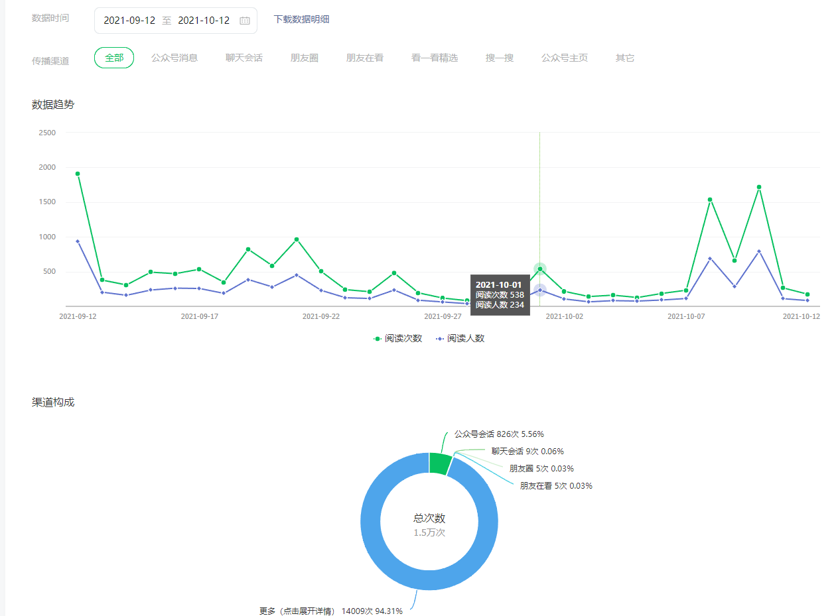Viewport: 840px width, 616px height.
Task: Toggle 阅读人数 series in chart legend
Action: click(460, 338)
